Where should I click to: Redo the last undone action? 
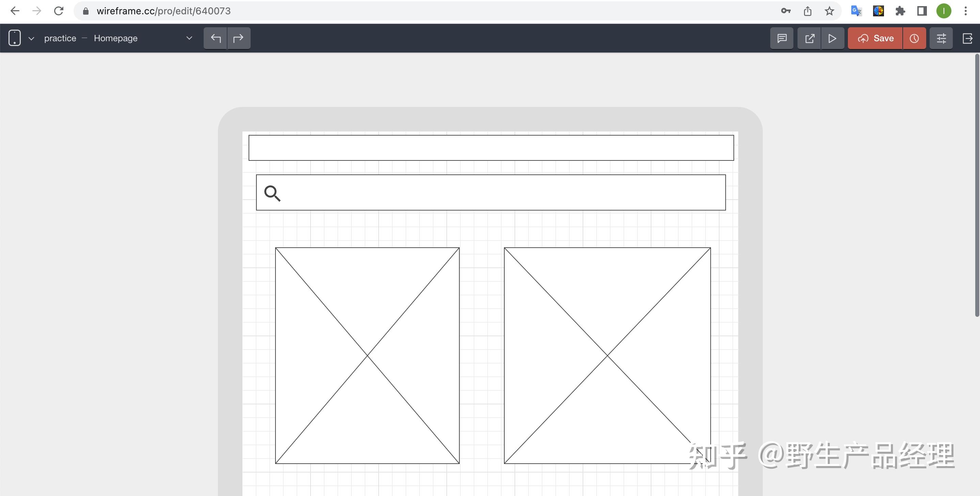(x=239, y=38)
